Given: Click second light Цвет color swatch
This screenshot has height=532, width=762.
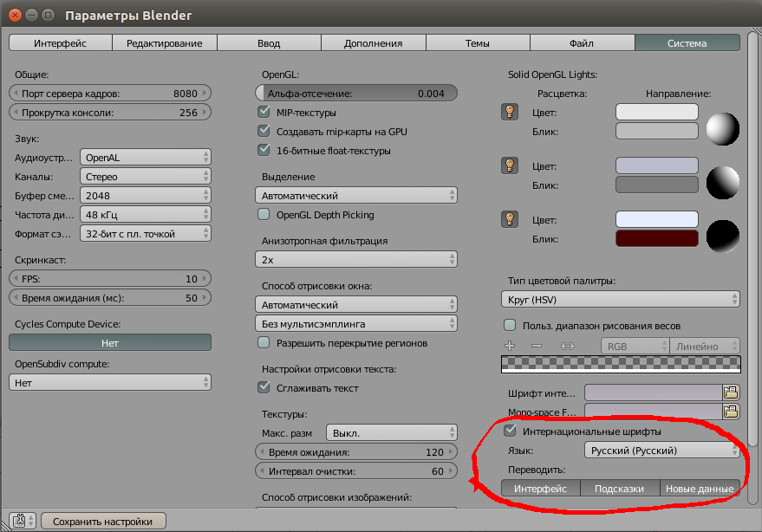Looking at the screenshot, I should pos(656,165).
